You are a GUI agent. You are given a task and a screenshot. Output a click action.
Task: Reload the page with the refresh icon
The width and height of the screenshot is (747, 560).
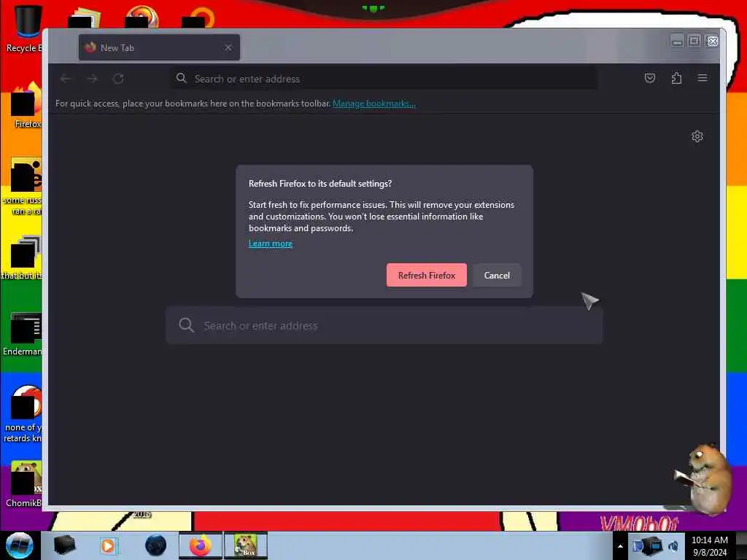119,79
